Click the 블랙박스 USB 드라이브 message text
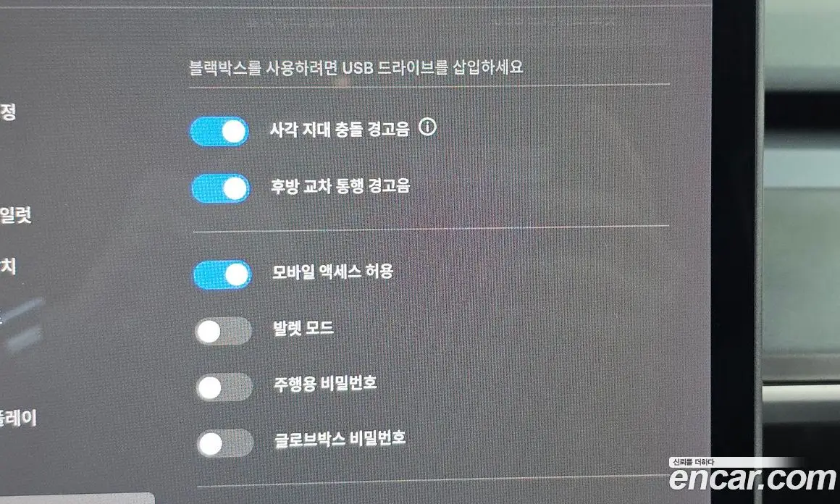This screenshot has width=840, height=504. pos(356,67)
